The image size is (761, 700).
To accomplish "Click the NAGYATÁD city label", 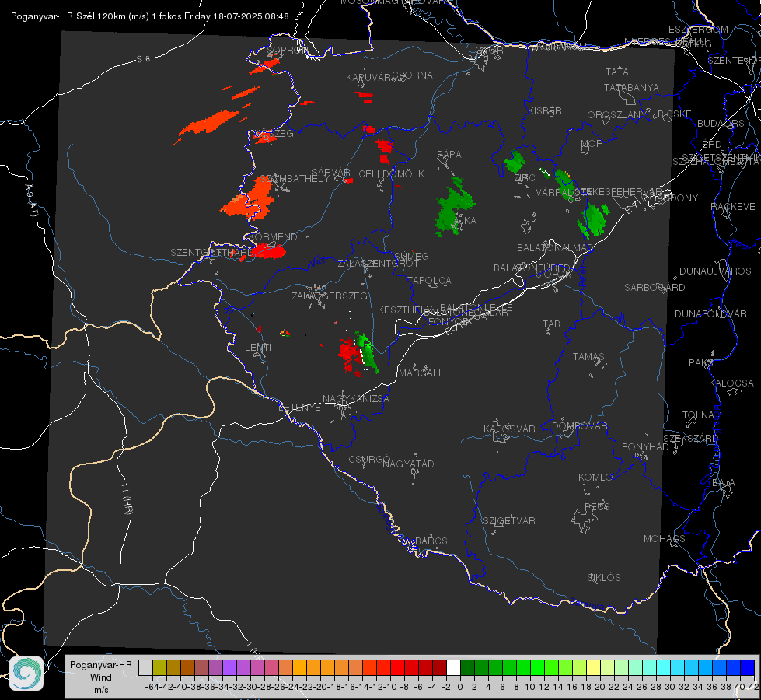I will point(408,464).
